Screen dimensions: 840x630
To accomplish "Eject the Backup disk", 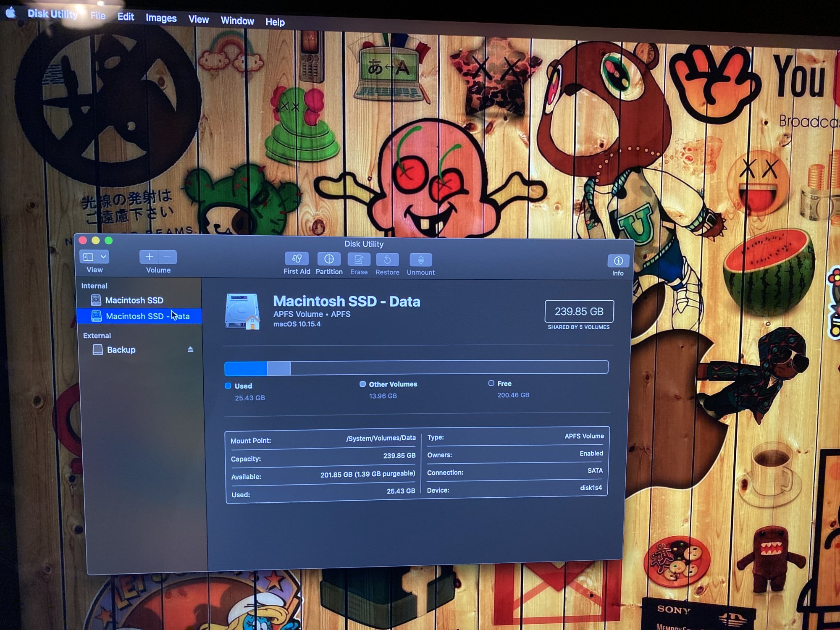I will point(190,349).
